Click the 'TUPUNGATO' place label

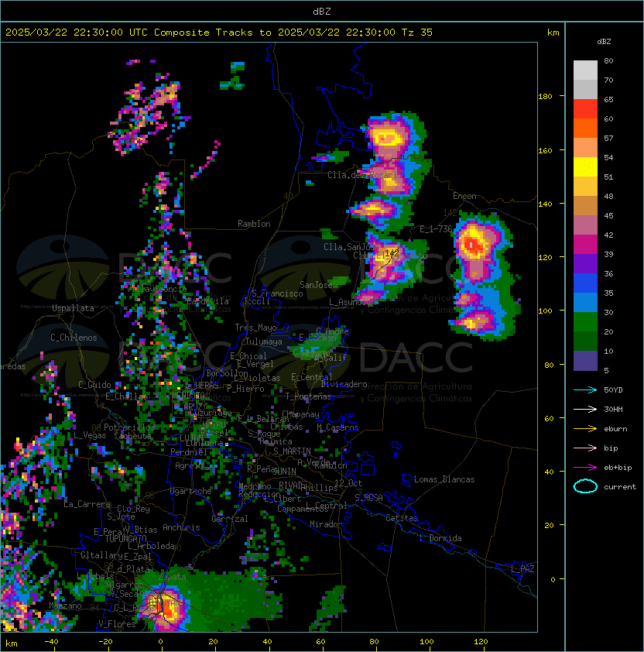coord(125,538)
